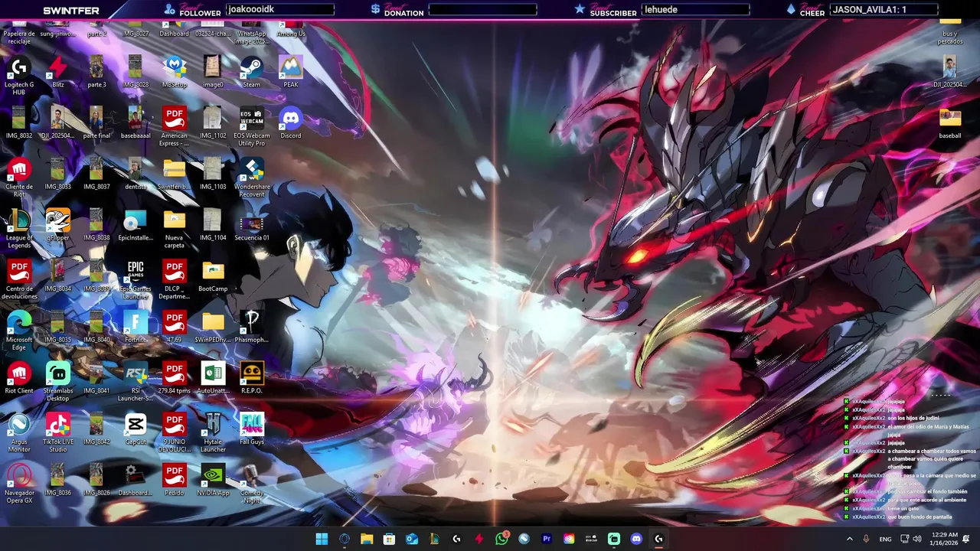This screenshot has height=551, width=980.
Task: Open the notification bell in the tray
Action: [x=967, y=539]
